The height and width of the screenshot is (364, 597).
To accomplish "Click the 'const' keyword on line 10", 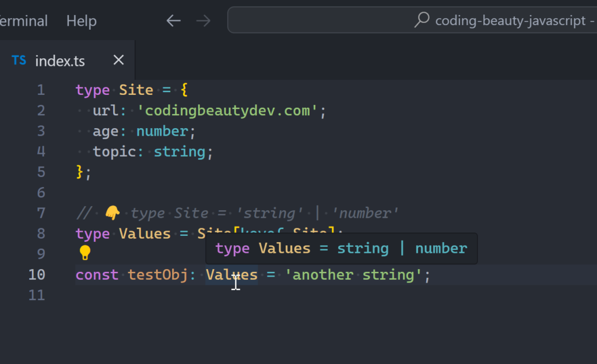I will point(97,275).
